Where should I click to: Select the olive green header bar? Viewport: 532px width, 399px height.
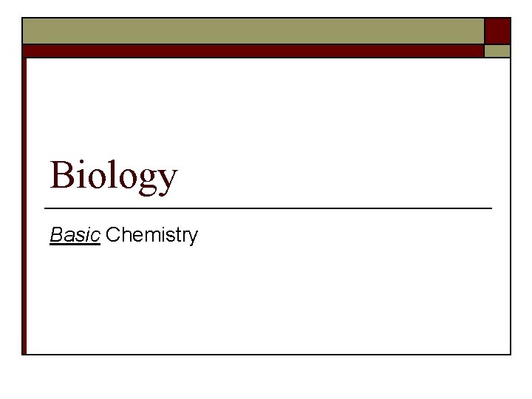[253, 31]
